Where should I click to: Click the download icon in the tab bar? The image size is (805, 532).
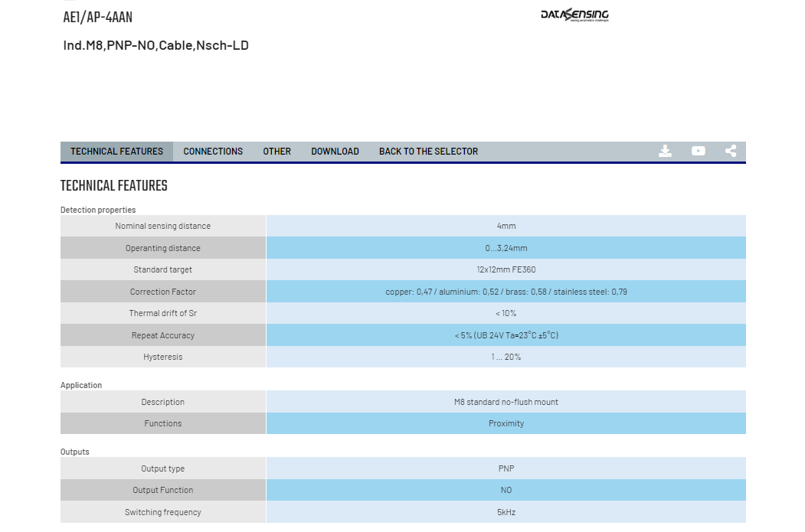pos(665,151)
